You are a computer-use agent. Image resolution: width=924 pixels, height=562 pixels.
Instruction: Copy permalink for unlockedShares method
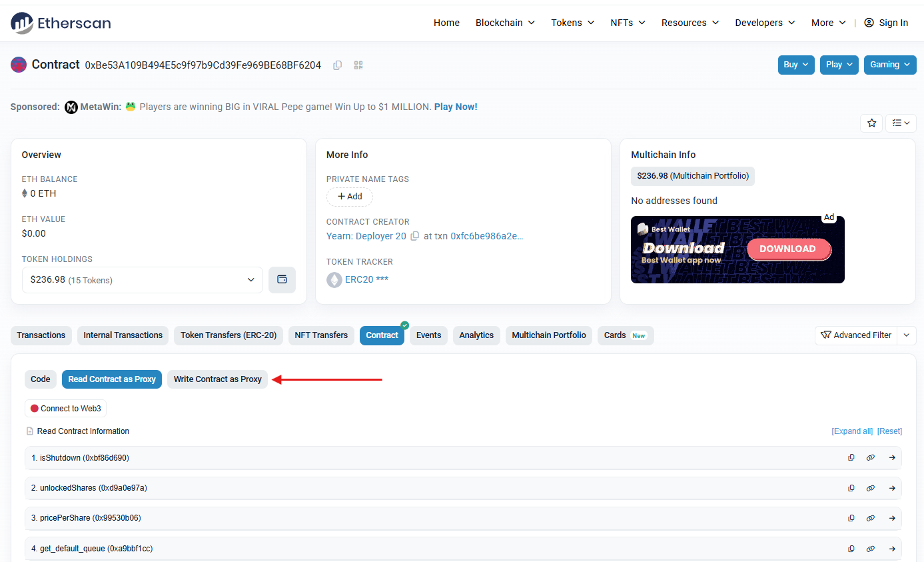point(870,488)
